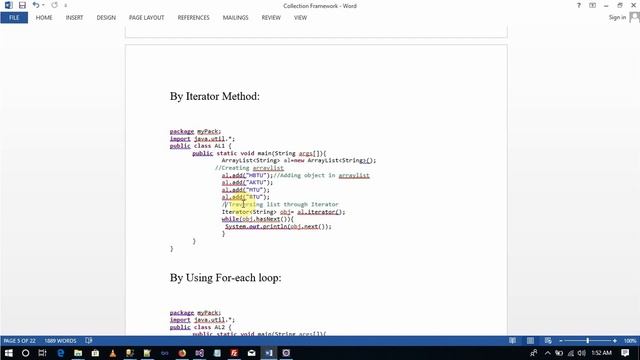Click the Redo/Repeat icon

point(54,5)
